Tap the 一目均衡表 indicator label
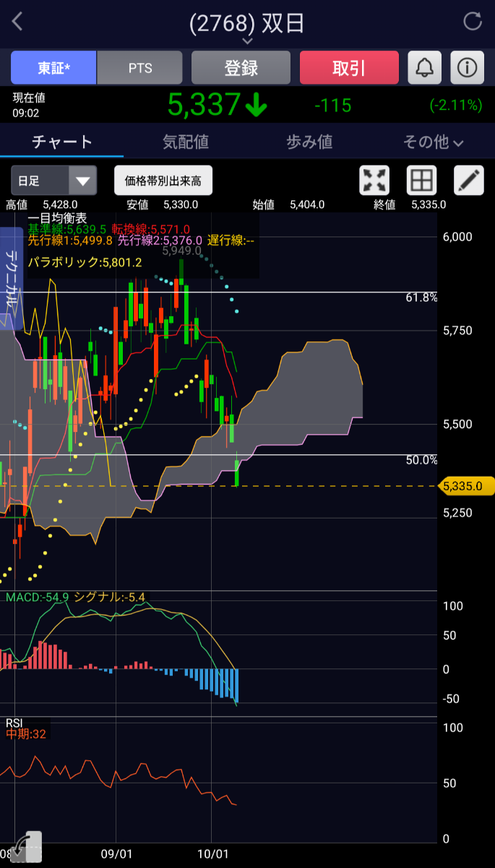 [57, 218]
